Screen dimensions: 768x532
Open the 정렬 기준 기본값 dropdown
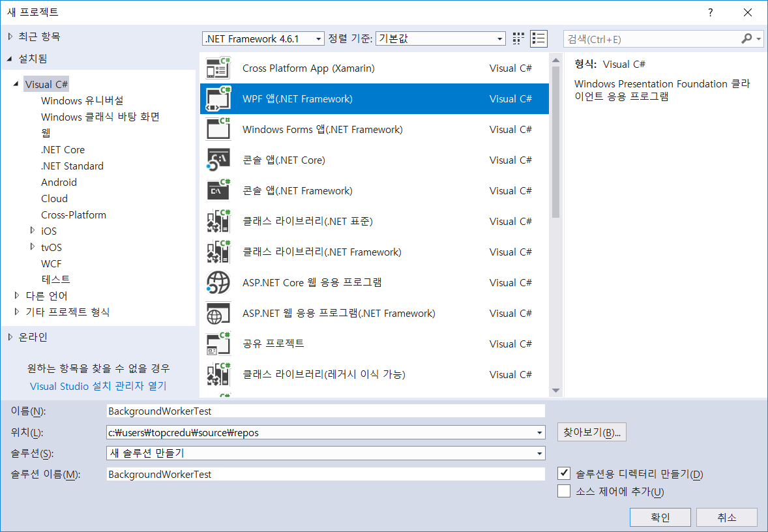click(441, 38)
